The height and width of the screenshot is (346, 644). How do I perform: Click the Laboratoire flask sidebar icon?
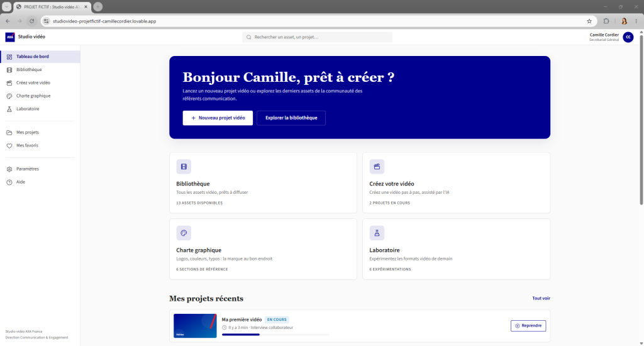coord(9,109)
